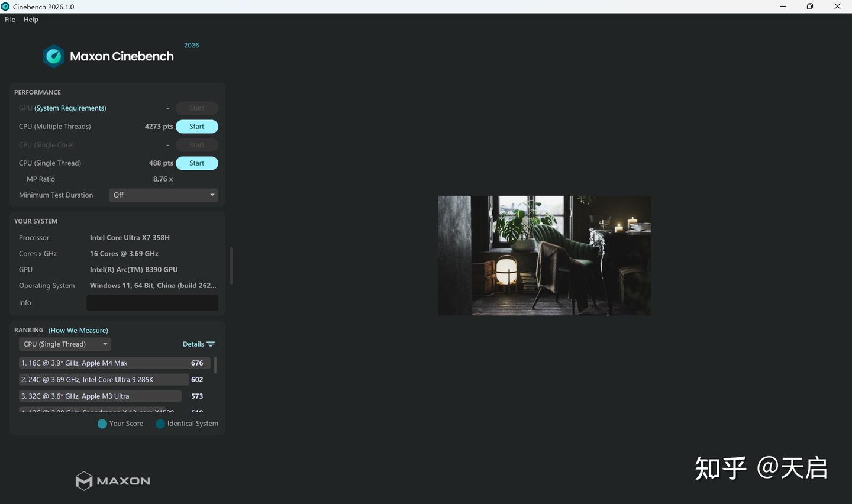Restore down the Cinebench window

810,7
